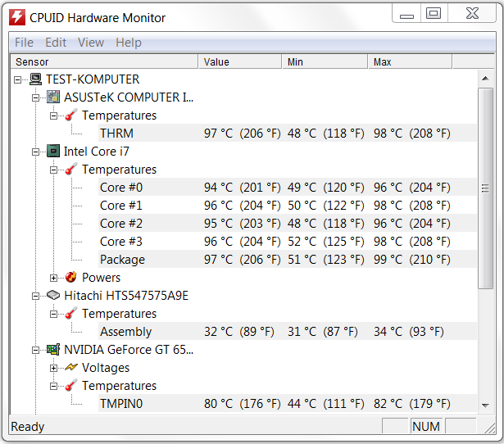Open the Edit menu
This screenshot has height=444, width=504.
(56, 43)
